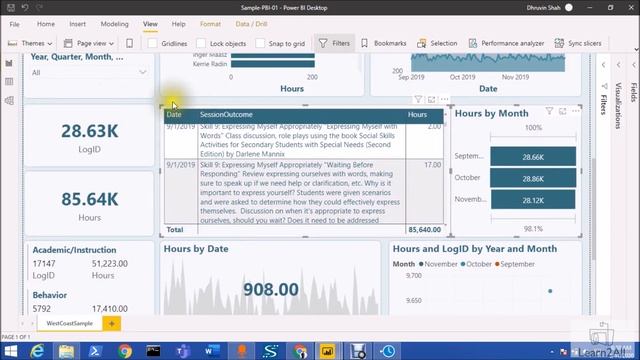This screenshot has width=640, height=360.
Task: Open More options on Hours by Month visual
Action: click(576, 111)
